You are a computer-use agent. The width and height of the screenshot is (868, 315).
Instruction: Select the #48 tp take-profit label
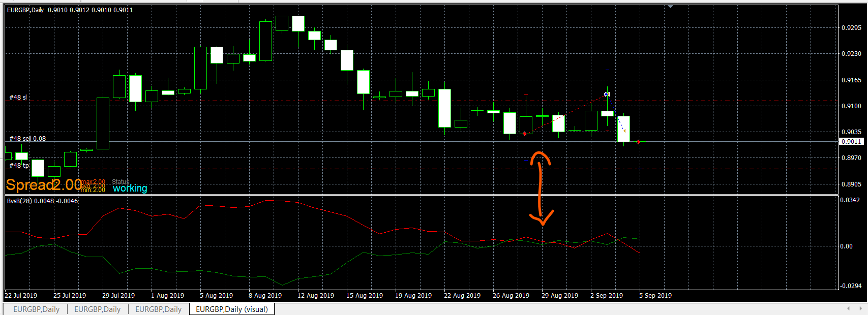point(19,165)
